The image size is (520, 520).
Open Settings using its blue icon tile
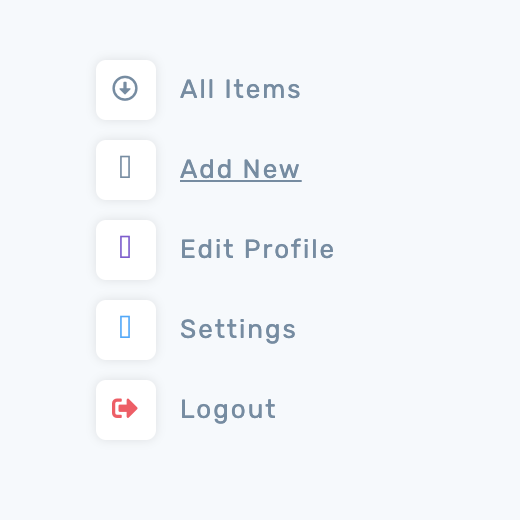tap(126, 330)
